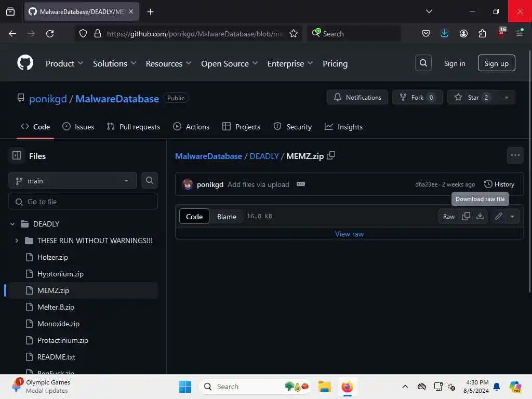Edit file pencil icon
Screen dimensions: 532x399
click(498, 217)
